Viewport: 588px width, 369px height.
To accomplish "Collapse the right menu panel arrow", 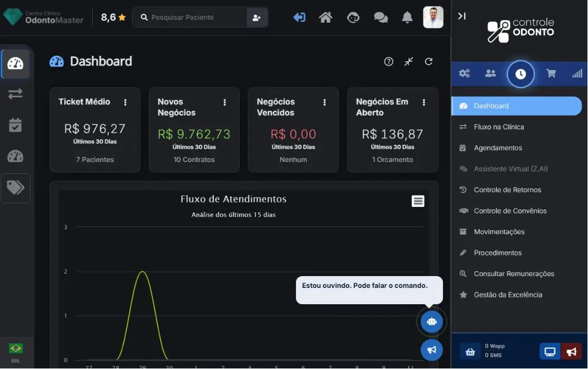I will pos(462,16).
